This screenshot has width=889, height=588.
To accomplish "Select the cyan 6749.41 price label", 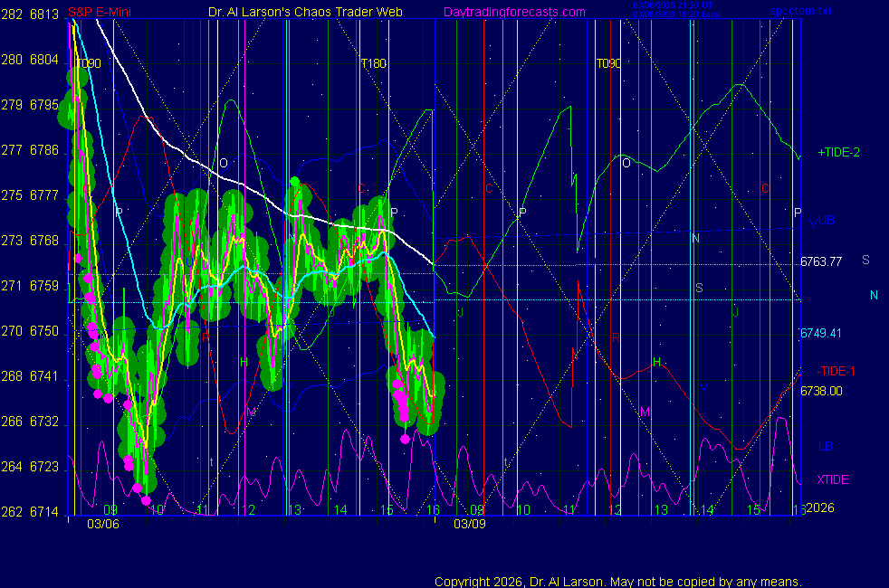I will (x=821, y=333).
